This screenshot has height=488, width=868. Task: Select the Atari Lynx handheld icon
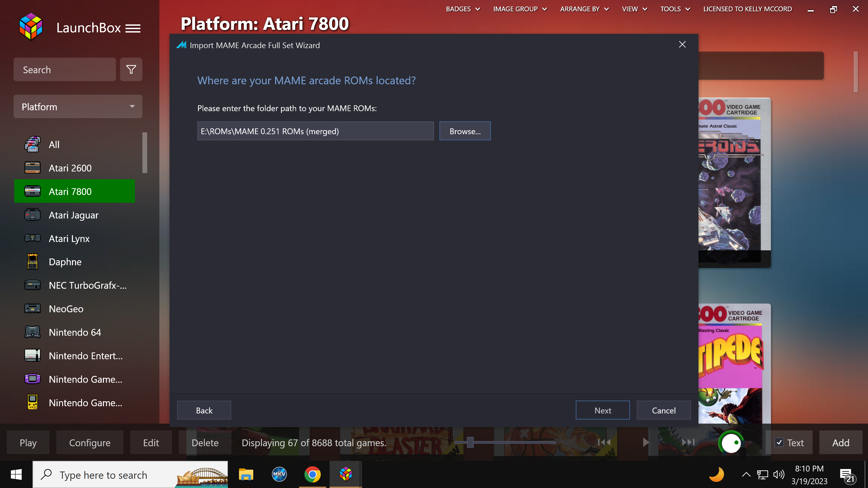(32, 238)
